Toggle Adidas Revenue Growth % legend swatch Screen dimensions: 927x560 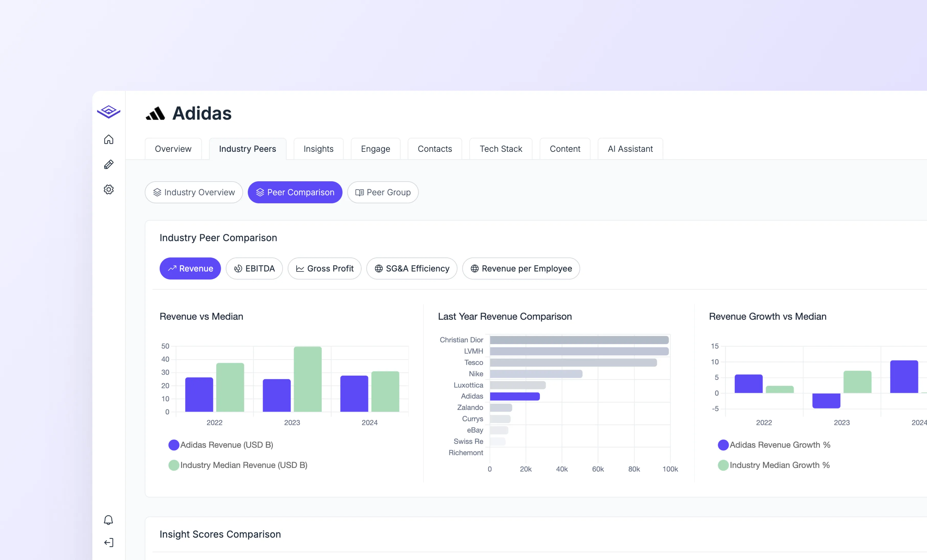point(723,445)
